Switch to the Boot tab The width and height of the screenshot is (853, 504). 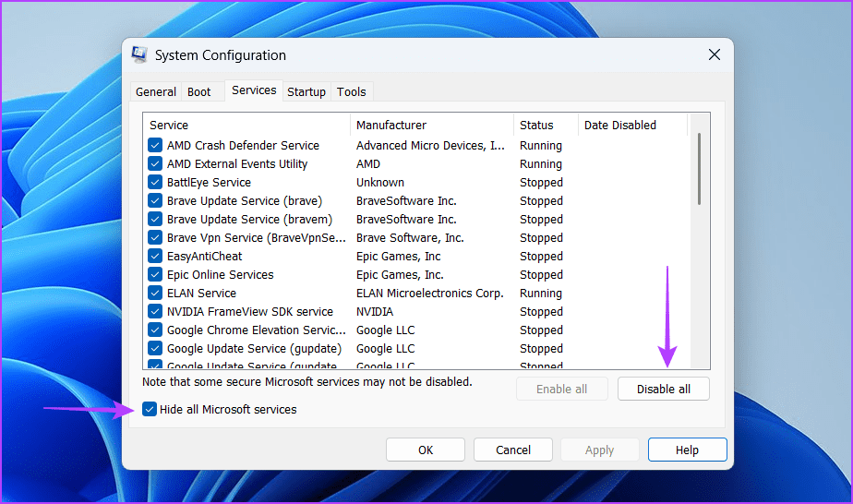pyautogui.click(x=199, y=92)
